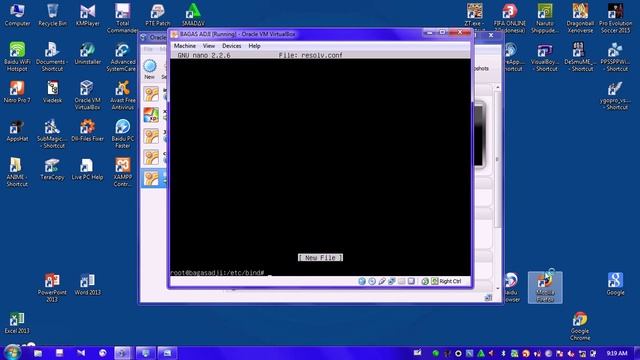
Task: Select the PowerPoint 2013 desktop icon
Action: 52,288
